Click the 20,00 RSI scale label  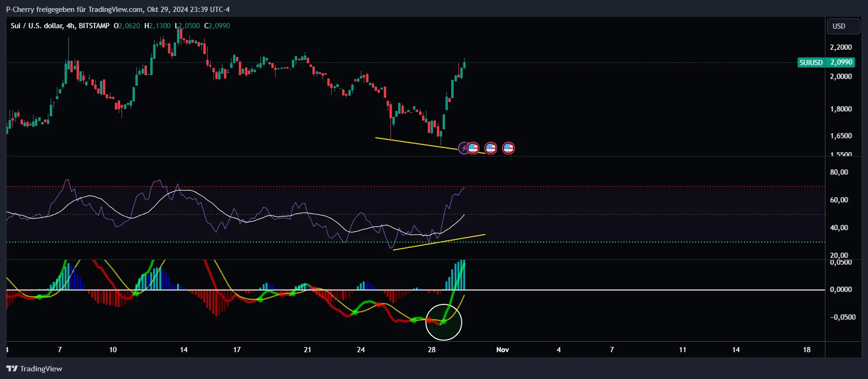839,255
